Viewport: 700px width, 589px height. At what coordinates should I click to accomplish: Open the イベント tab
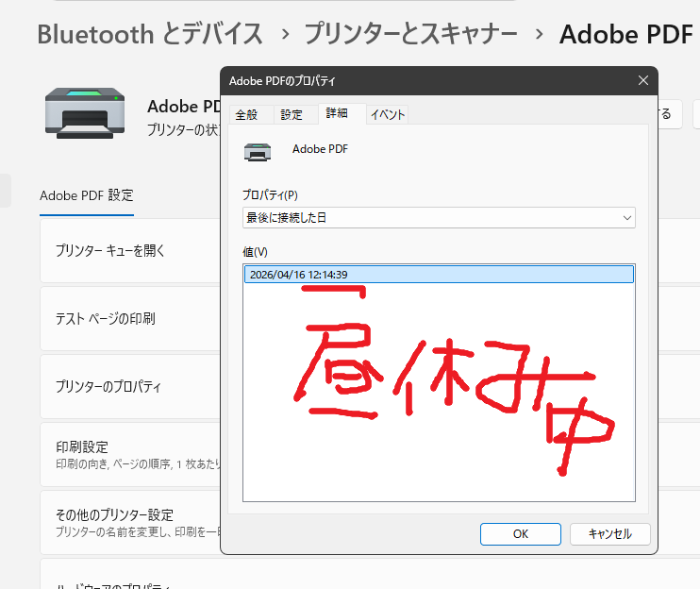388,115
